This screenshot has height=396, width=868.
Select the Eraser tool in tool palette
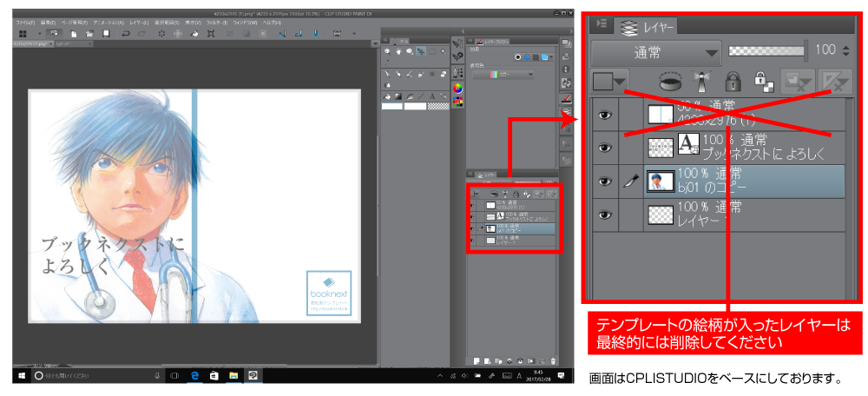[x=444, y=74]
